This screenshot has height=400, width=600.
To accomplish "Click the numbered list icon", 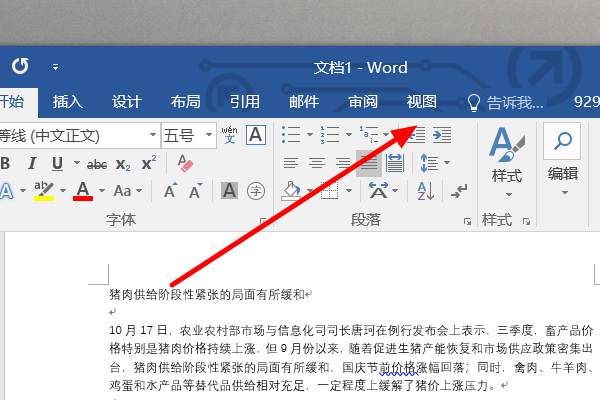I will (330, 135).
